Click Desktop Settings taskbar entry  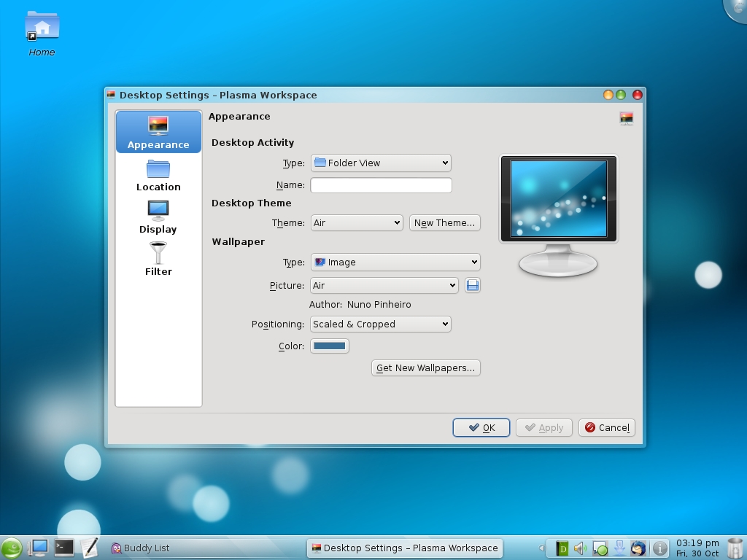405,548
